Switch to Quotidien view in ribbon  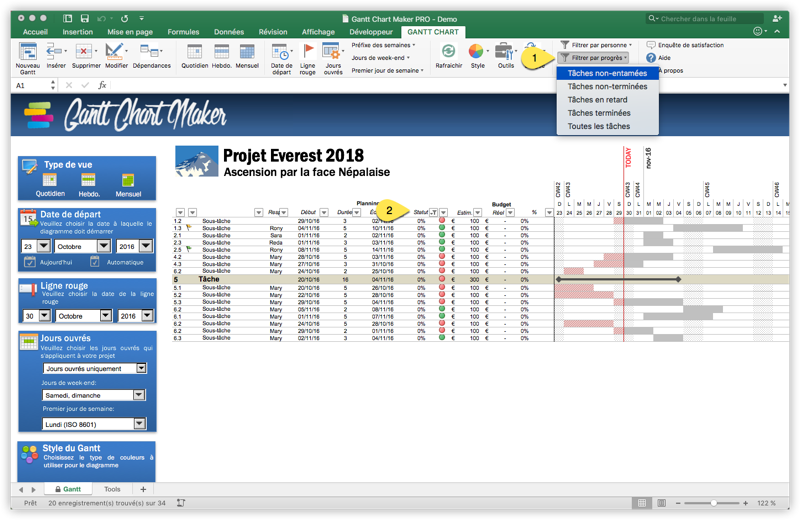194,52
